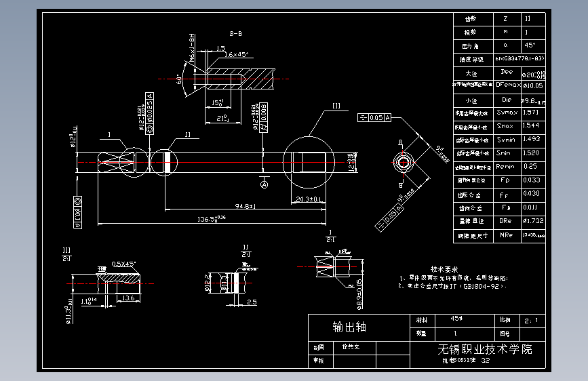Click the table value "1.493"
This screenshot has width=588, height=381.
tap(532, 139)
